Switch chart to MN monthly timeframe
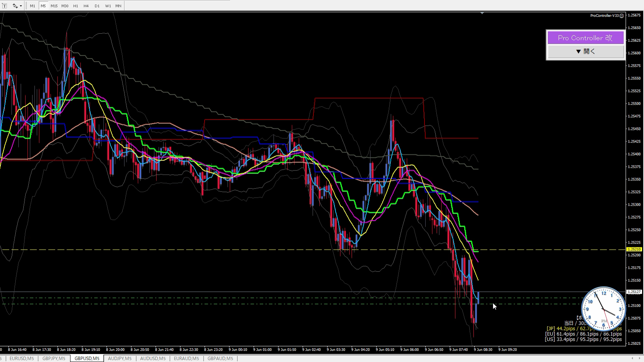This screenshot has height=362, width=644. click(x=118, y=6)
